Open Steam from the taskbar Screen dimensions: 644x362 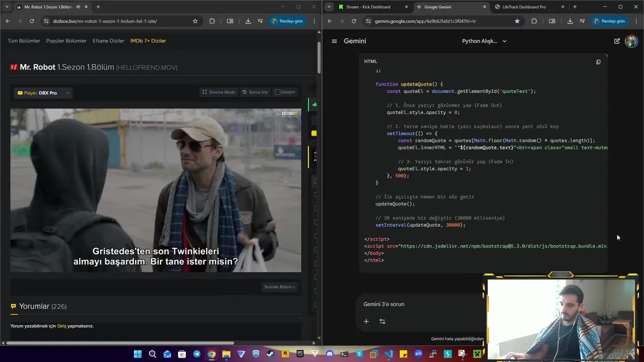[271, 354]
